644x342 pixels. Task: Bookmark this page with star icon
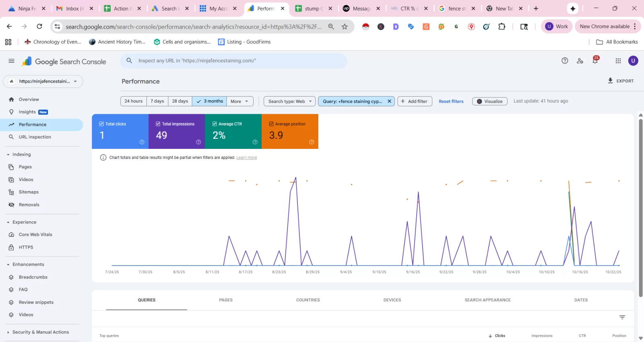coord(345,27)
